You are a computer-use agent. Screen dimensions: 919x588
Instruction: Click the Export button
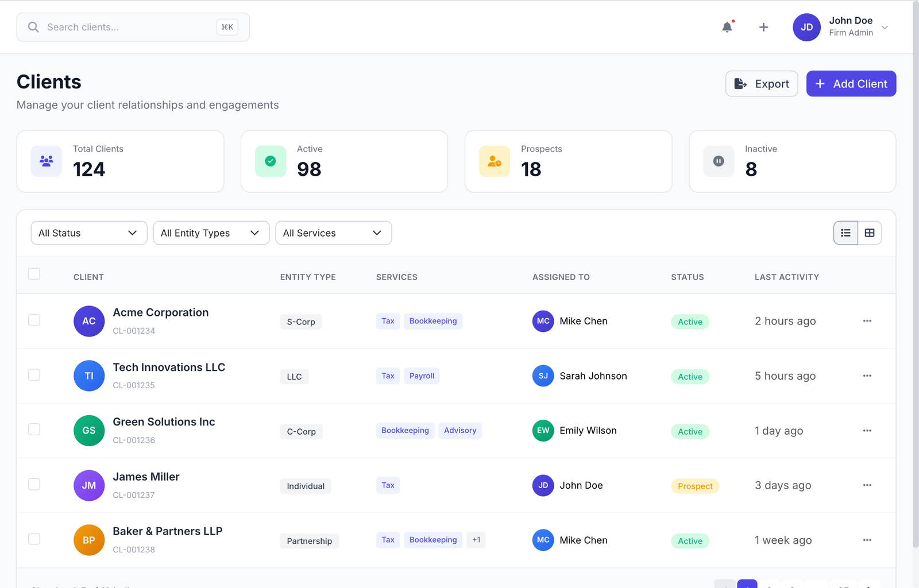pyautogui.click(x=761, y=83)
